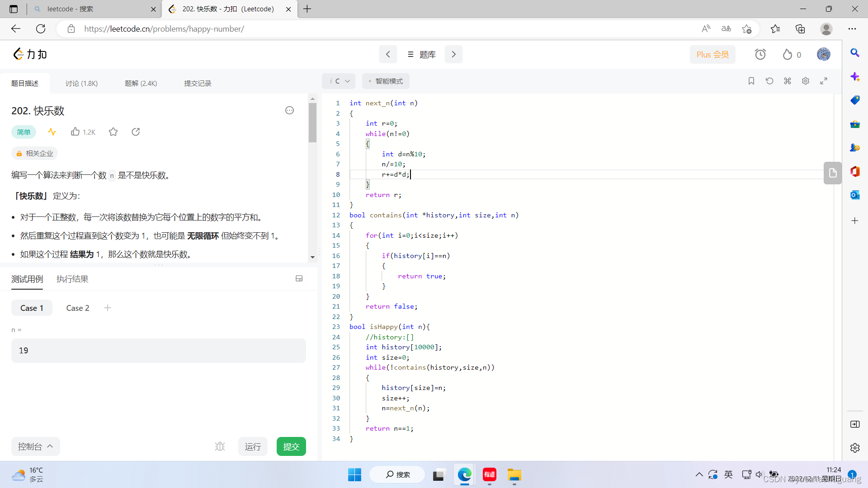
Task: Toggle the test panel layout icon
Action: click(299, 279)
